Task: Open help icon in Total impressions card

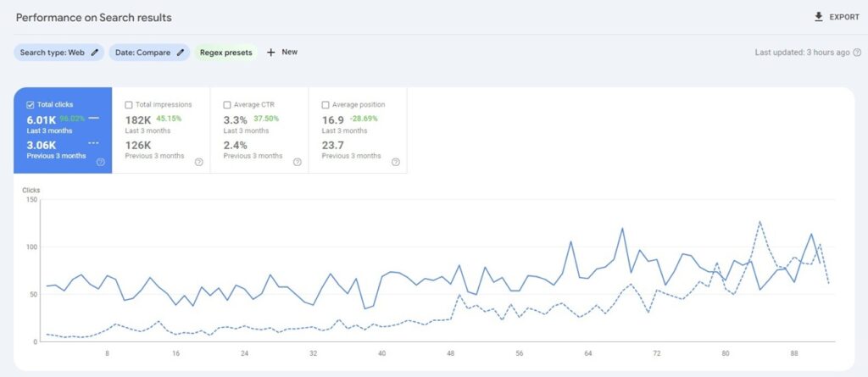Action: coord(198,162)
